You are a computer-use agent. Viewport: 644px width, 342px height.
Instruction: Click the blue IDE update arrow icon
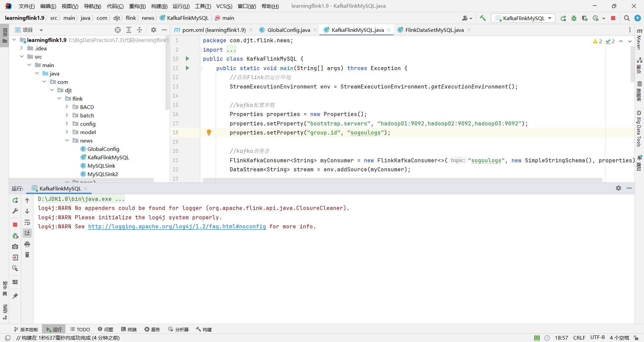(x=638, y=18)
